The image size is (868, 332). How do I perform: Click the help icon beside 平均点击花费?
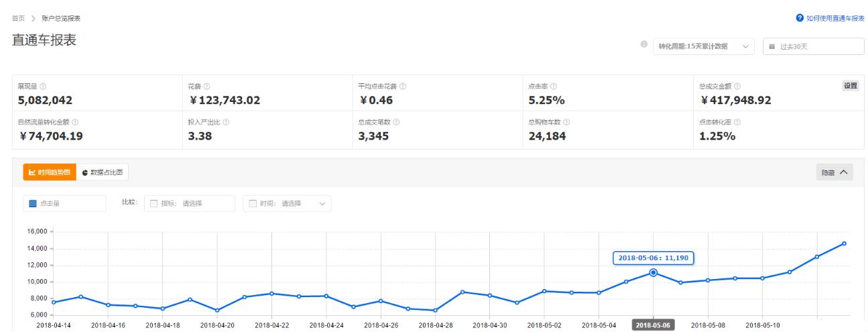(x=402, y=87)
